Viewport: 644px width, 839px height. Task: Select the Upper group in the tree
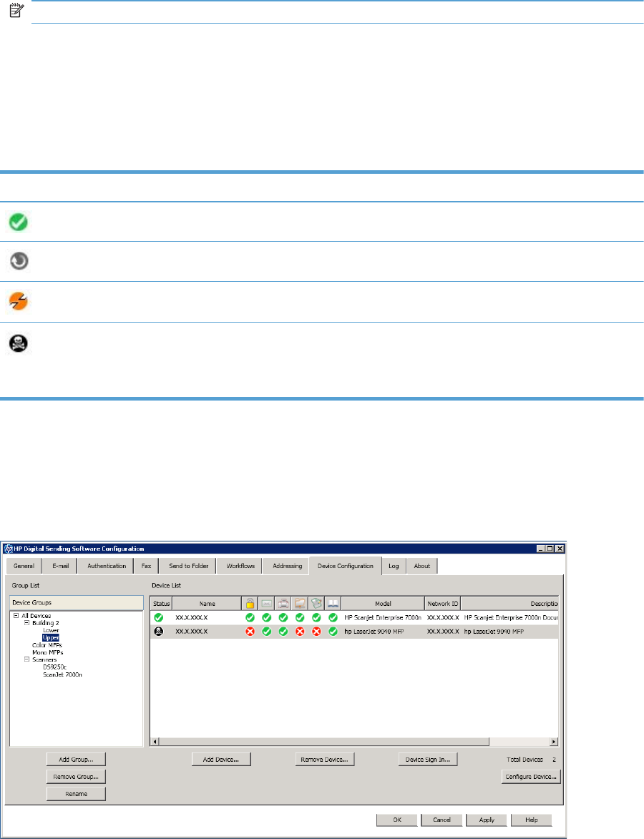click(50, 638)
